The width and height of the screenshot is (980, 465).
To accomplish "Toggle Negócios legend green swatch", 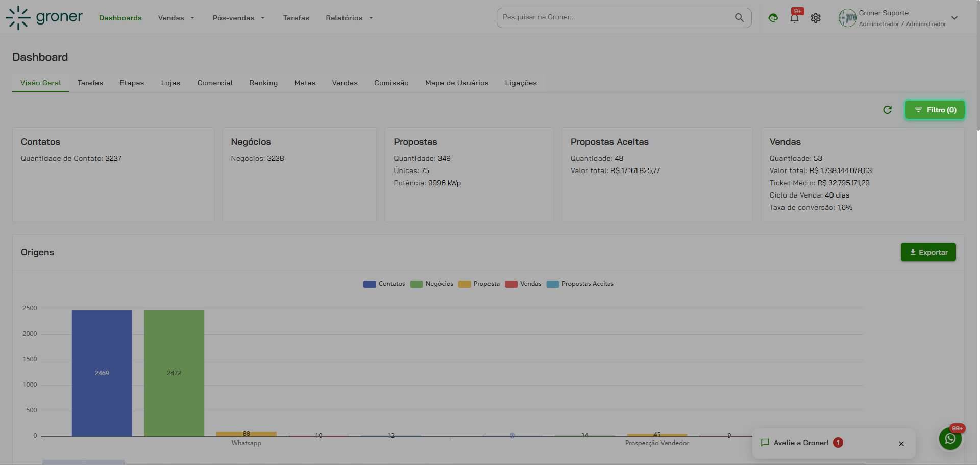I will 416,284.
